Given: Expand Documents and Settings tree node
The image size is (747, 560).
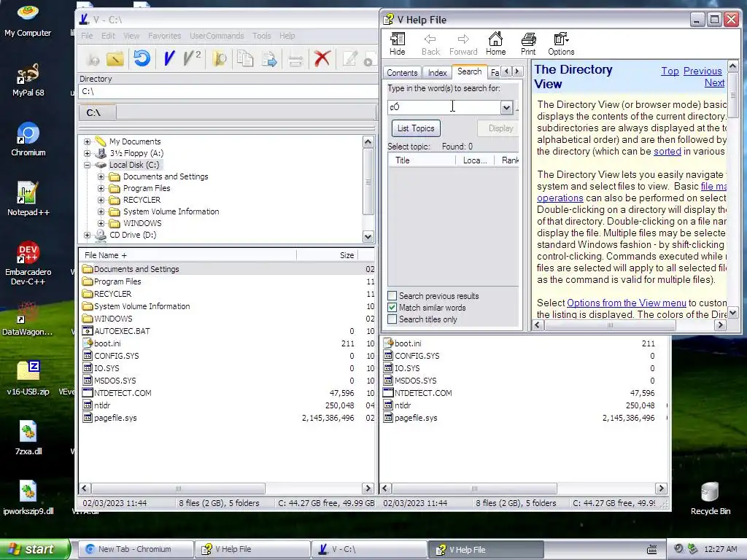Looking at the screenshot, I should coord(101,176).
